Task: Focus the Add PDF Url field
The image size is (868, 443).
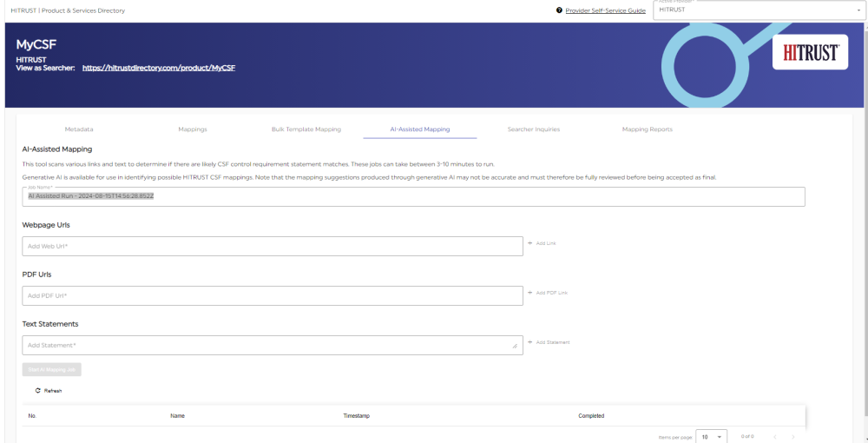Action: click(x=273, y=295)
